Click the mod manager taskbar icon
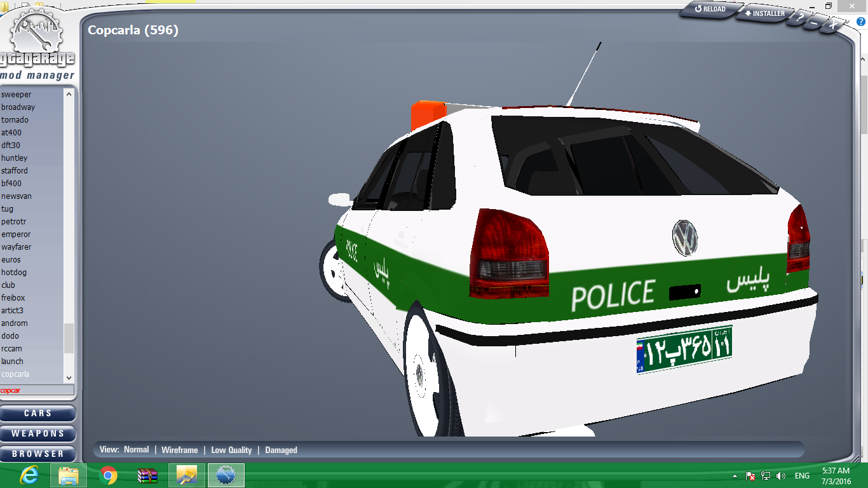Image resolution: width=868 pixels, height=488 pixels. pos(226,475)
